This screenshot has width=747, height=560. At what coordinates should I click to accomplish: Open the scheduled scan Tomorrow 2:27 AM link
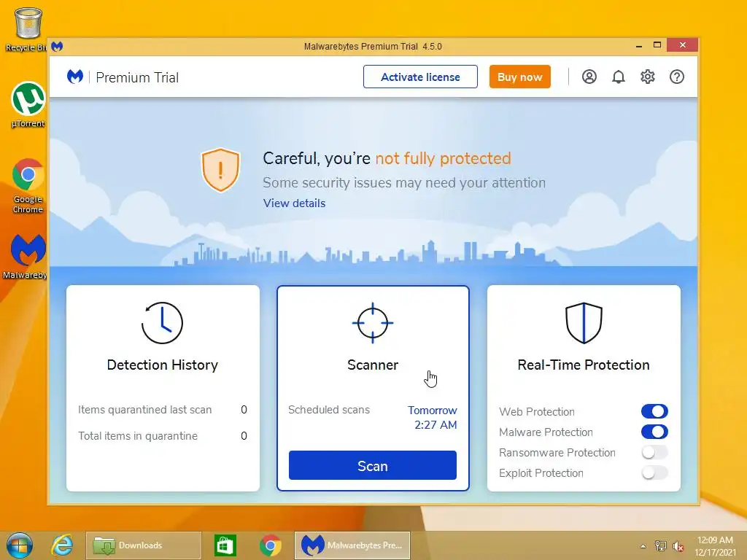click(x=433, y=418)
